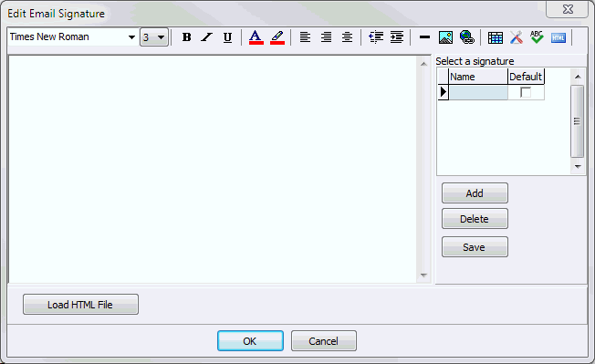Add a new signature
The image size is (595, 364).
[x=475, y=193]
